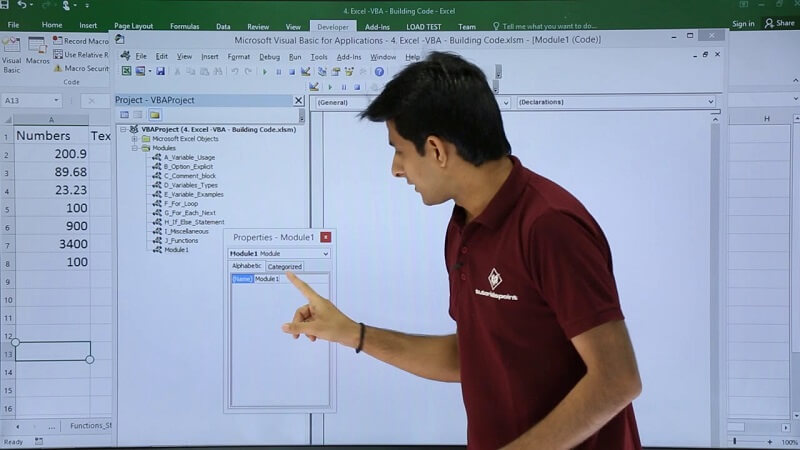Screen dimensions: 800x450
Task: Close the Project - VBAProject panel
Action: pos(298,100)
